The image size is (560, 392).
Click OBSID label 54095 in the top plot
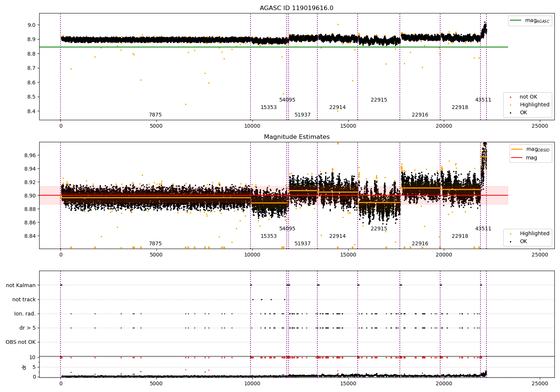pos(287,100)
